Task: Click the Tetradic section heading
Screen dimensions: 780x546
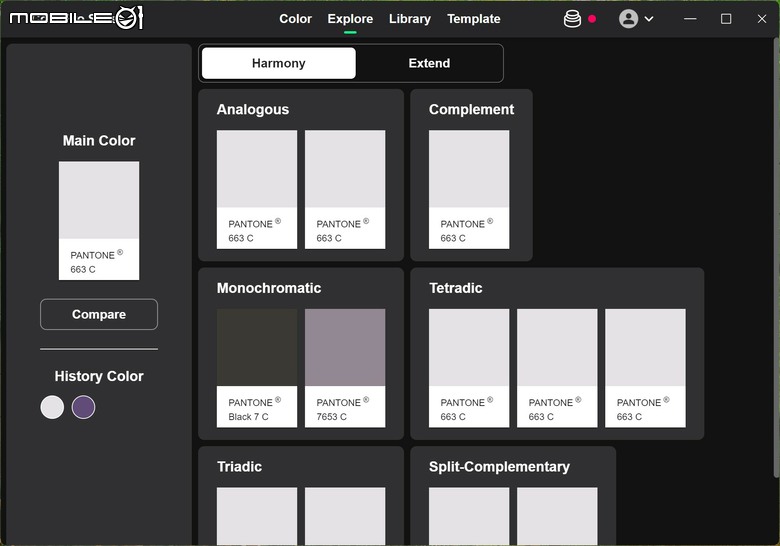Action: pyautogui.click(x=456, y=288)
